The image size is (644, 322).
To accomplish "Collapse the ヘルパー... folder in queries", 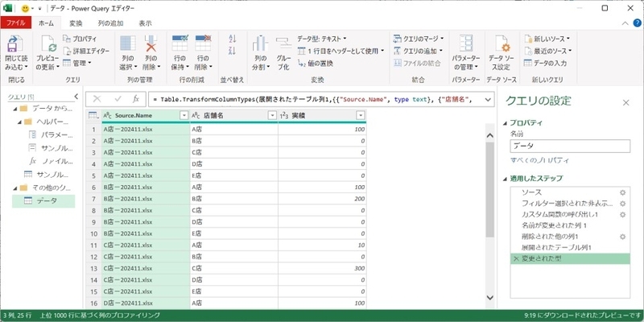I will click(x=19, y=122).
